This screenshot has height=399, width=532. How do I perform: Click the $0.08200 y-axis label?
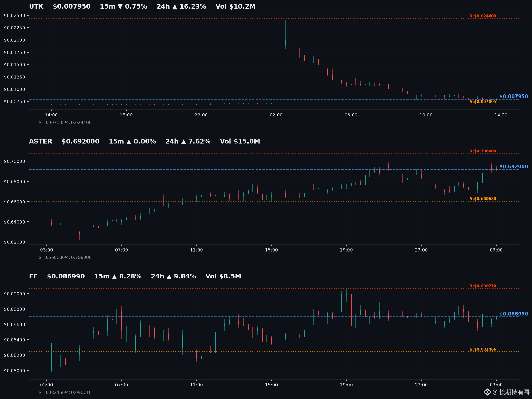point(14,355)
